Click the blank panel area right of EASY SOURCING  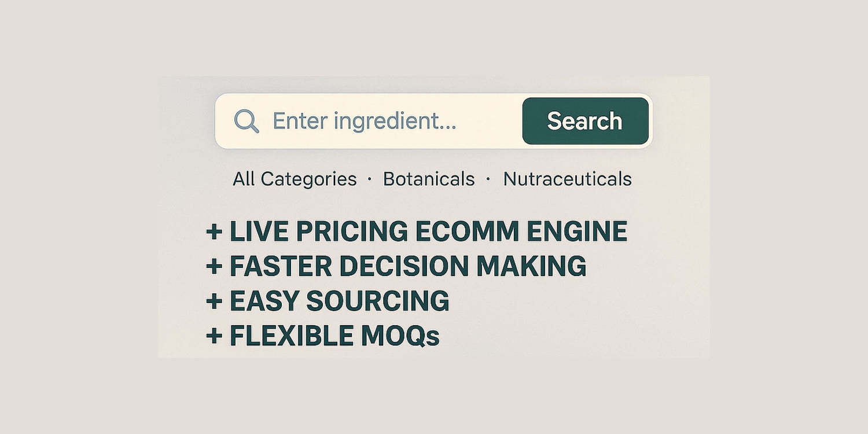point(579,301)
